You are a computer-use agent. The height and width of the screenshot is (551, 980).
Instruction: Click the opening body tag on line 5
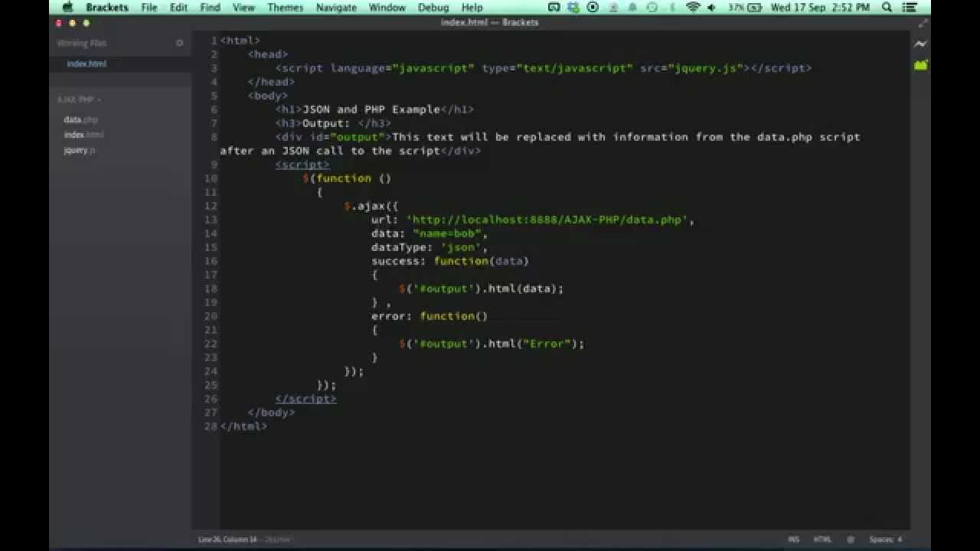268,96
